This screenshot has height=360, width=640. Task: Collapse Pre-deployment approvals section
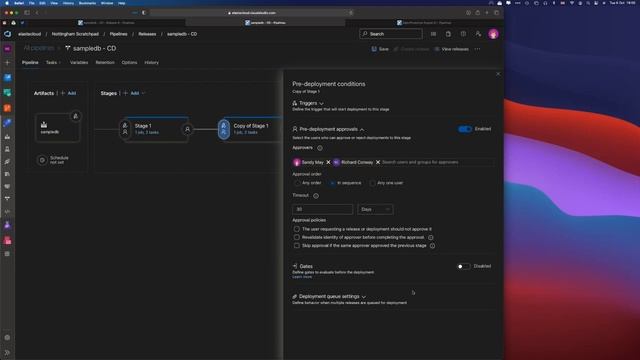coord(362,129)
